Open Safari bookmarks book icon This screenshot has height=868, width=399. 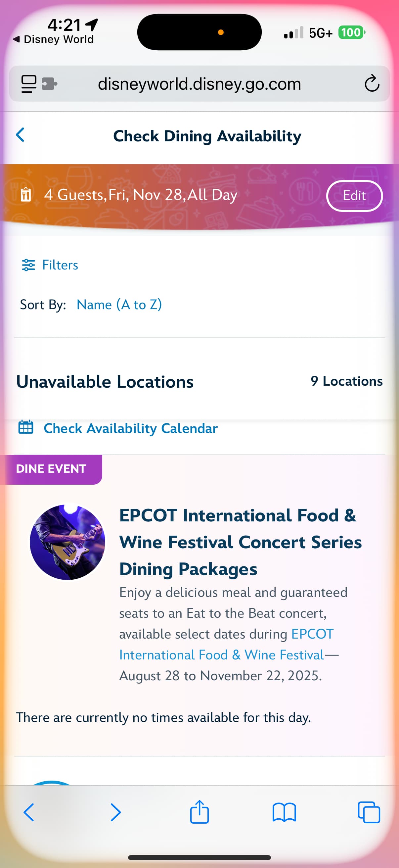coord(284,812)
